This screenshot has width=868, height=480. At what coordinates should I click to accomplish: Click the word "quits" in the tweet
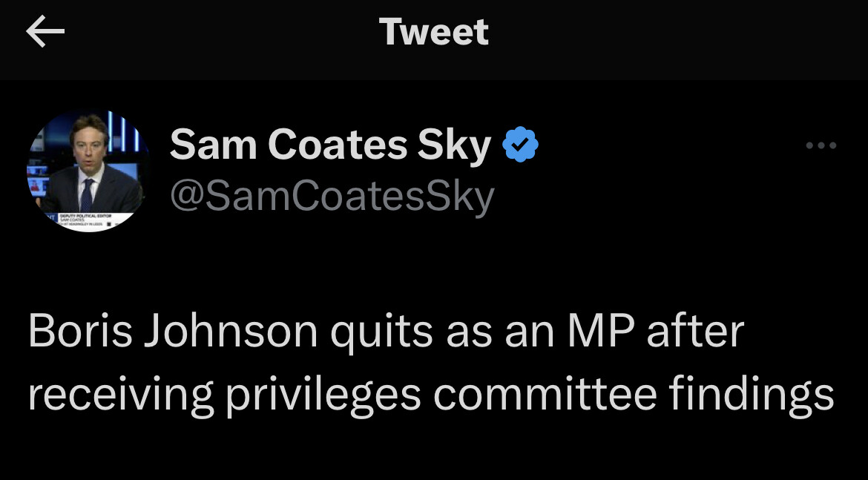[381, 331]
